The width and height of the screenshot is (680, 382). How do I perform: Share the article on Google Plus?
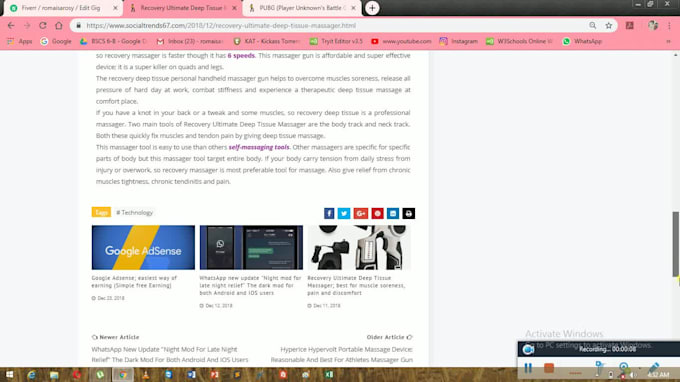pos(361,213)
